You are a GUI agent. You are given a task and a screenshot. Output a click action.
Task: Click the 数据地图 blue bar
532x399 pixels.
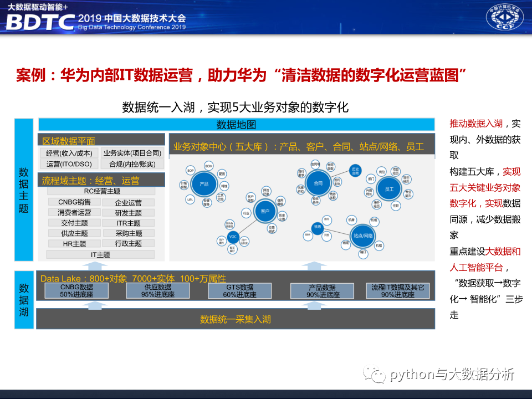237,125
